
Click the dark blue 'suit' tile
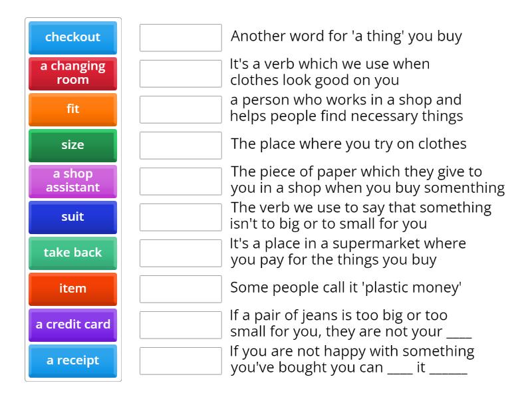[72, 217]
